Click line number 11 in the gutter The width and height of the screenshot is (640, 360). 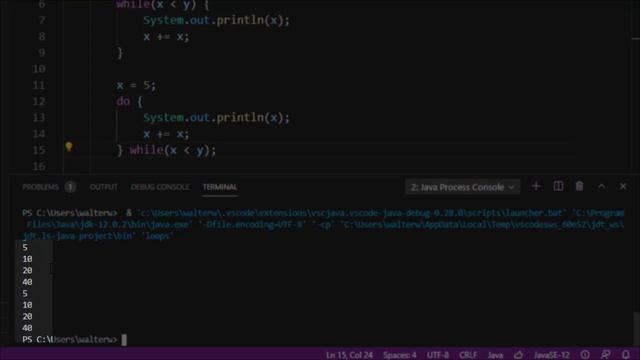(x=39, y=85)
